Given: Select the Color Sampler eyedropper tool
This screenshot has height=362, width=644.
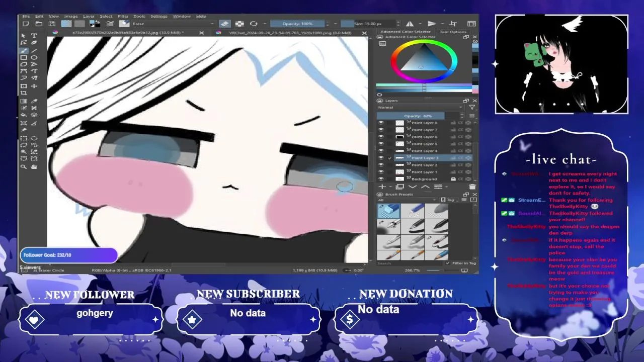Looking at the screenshot, I should (x=34, y=101).
